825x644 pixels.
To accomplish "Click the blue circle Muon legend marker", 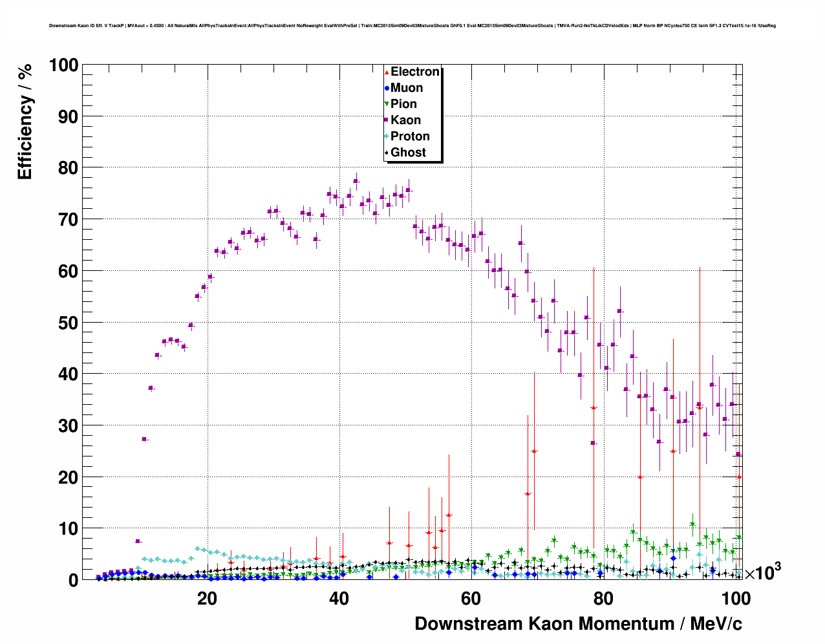I will point(387,88).
